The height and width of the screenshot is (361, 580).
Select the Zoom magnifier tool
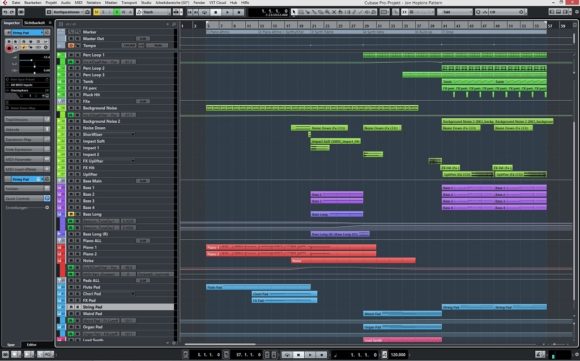[327, 12]
